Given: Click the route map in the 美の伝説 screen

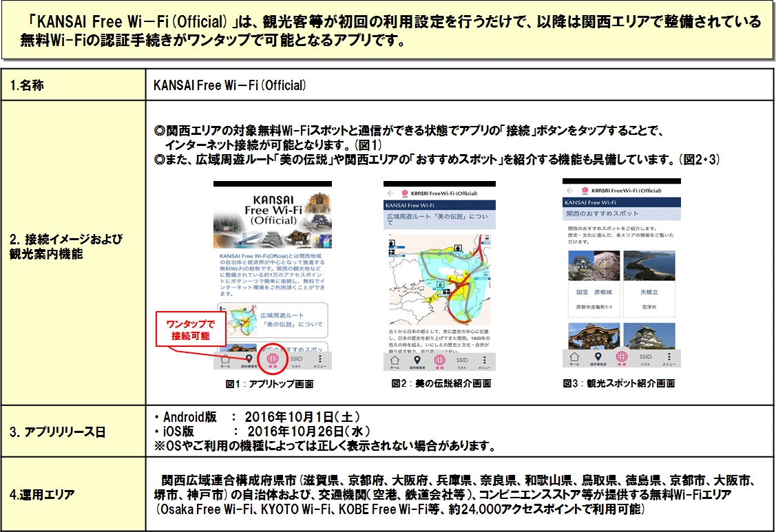Looking at the screenshot, I should point(439,279).
